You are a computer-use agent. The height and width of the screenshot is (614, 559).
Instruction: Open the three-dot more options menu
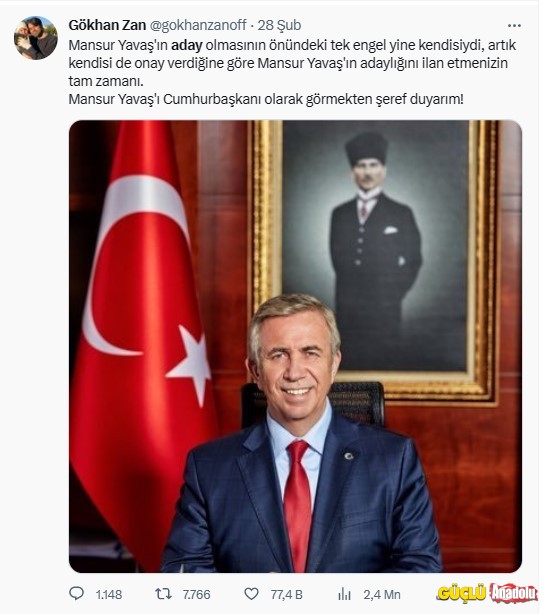[x=514, y=25]
